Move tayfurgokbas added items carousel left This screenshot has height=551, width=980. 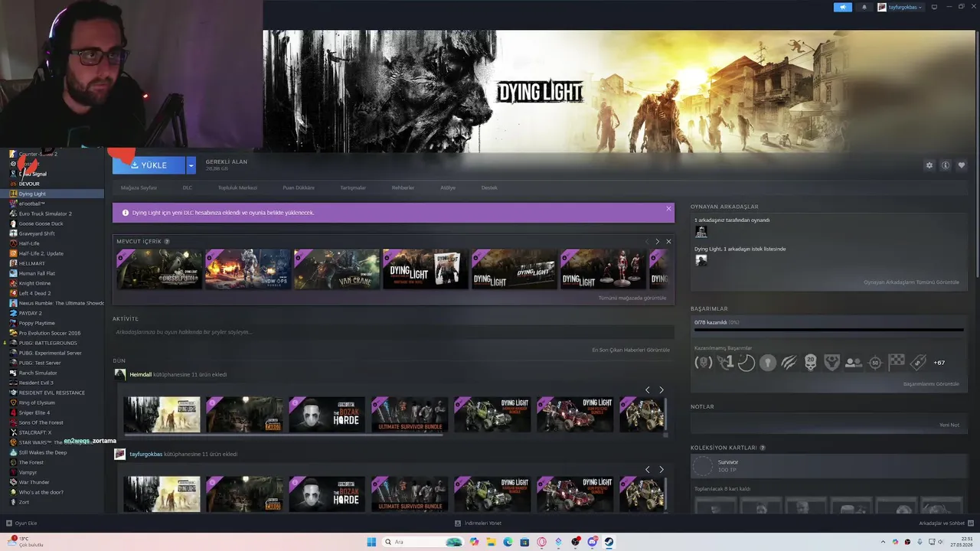click(647, 469)
